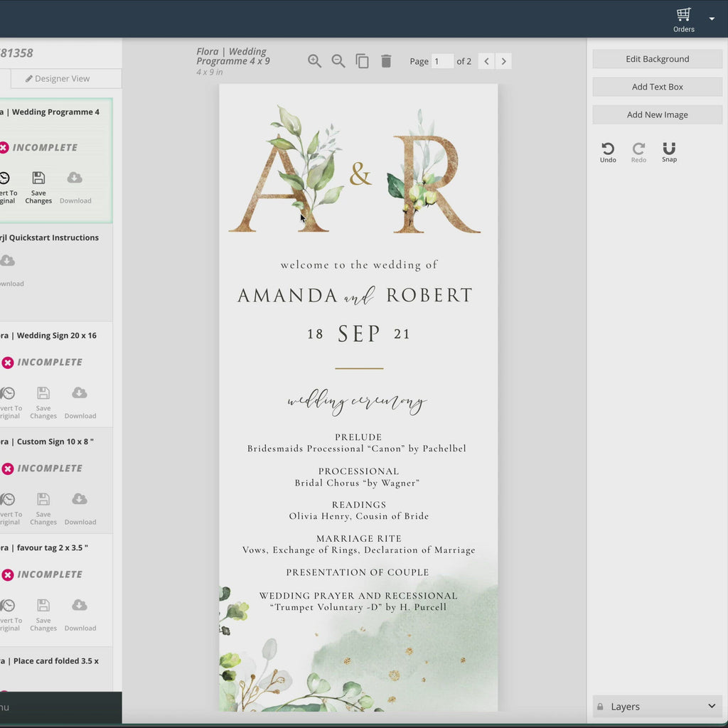The height and width of the screenshot is (728, 728).
Task: Select the gold ampersand on the canvas
Action: (360, 173)
